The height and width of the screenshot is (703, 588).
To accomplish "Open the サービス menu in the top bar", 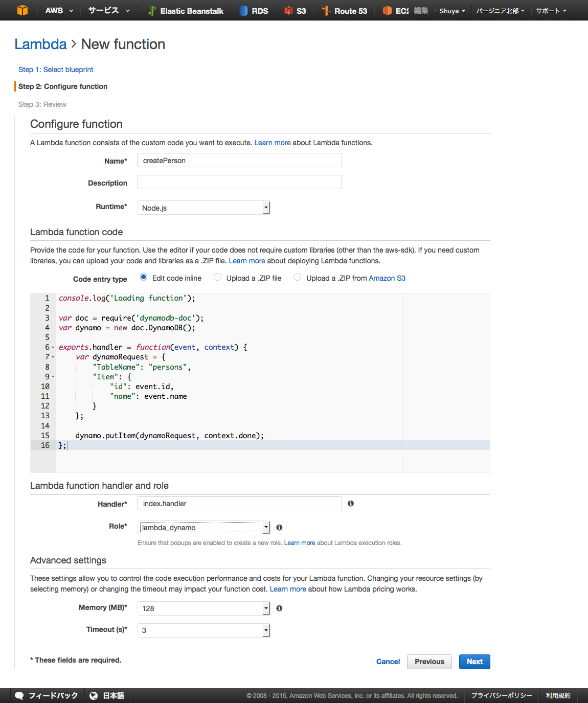I will pyautogui.click(x=108, y=11).
